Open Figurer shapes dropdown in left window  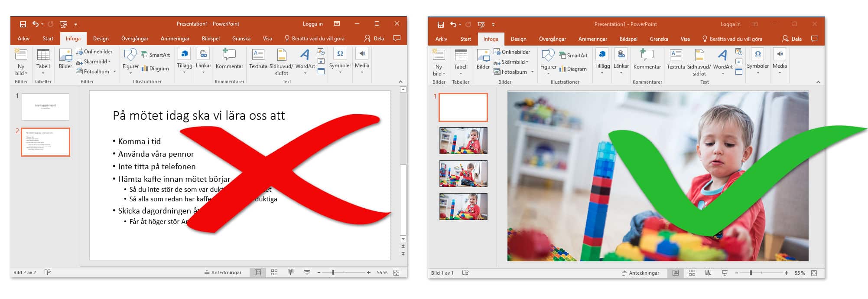(x=130, y=60)
